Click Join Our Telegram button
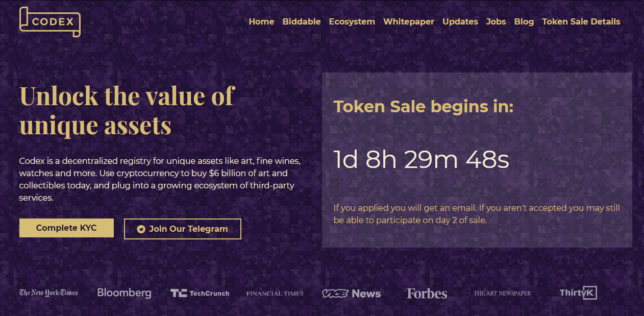The image size is (644, 316). click(x=183, y=229)
